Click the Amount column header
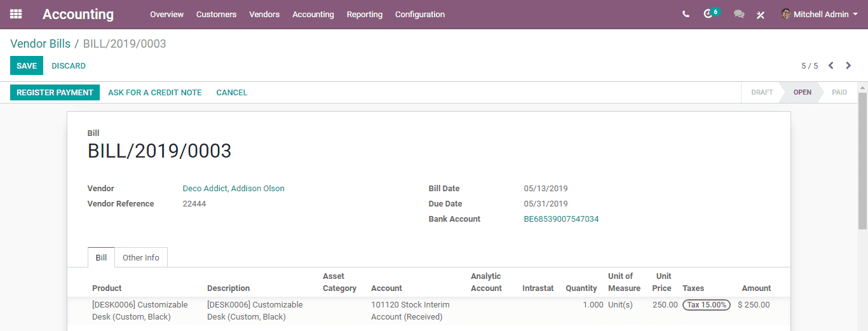 [756, 288]
